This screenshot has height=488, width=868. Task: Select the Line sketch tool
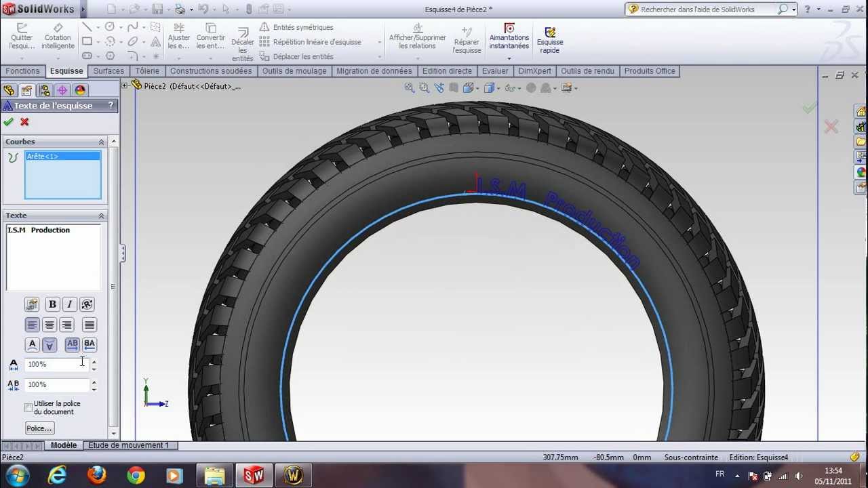click(87, 27)
